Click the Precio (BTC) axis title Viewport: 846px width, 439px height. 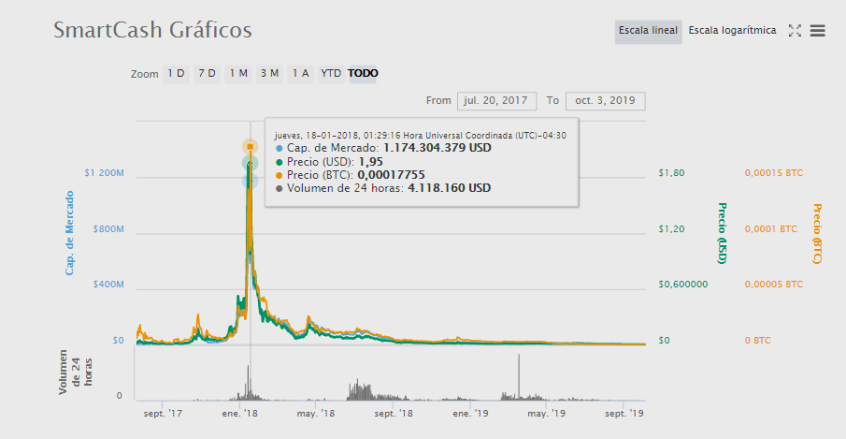(817, 234)
